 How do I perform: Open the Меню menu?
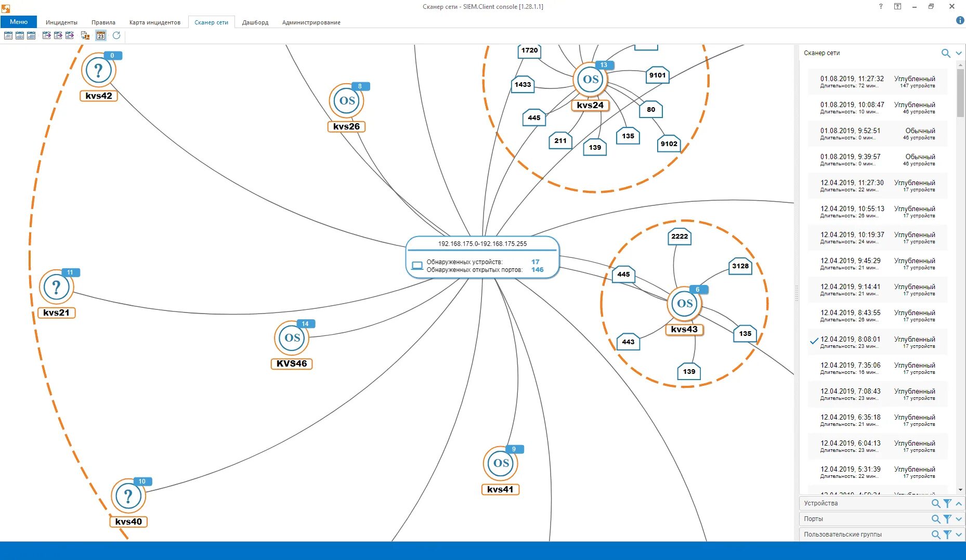[19, 22]
